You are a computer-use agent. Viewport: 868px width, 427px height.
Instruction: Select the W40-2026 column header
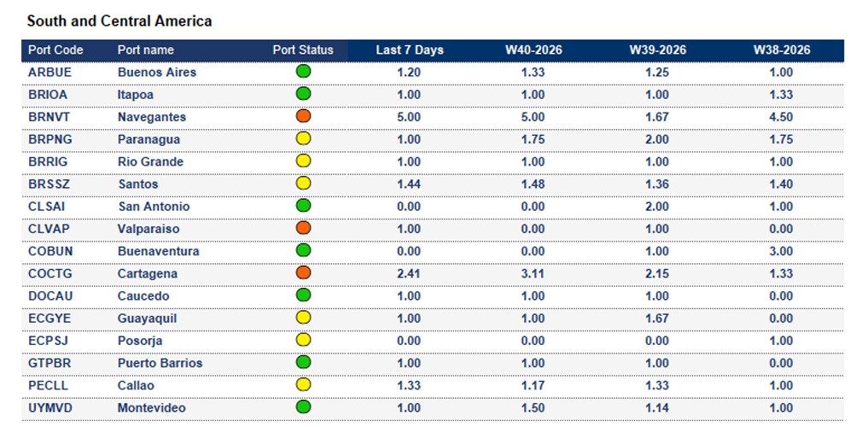point(533,50)
